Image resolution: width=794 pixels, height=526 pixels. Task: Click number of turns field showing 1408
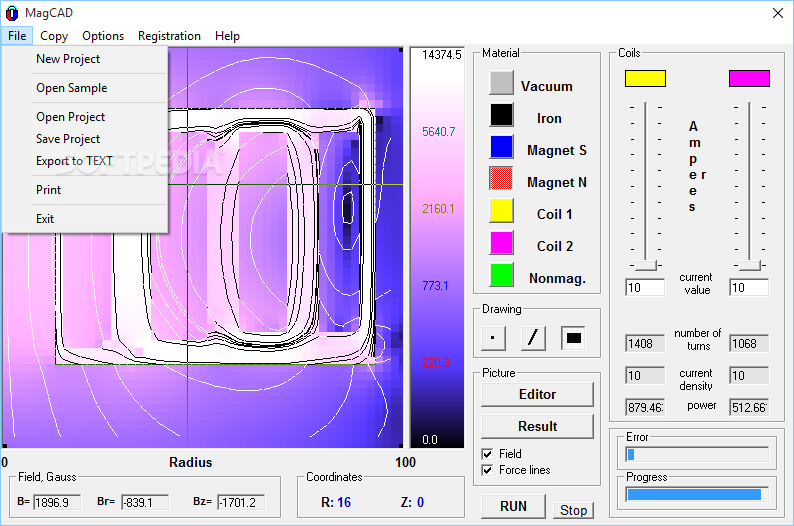[x=645, y=344]
